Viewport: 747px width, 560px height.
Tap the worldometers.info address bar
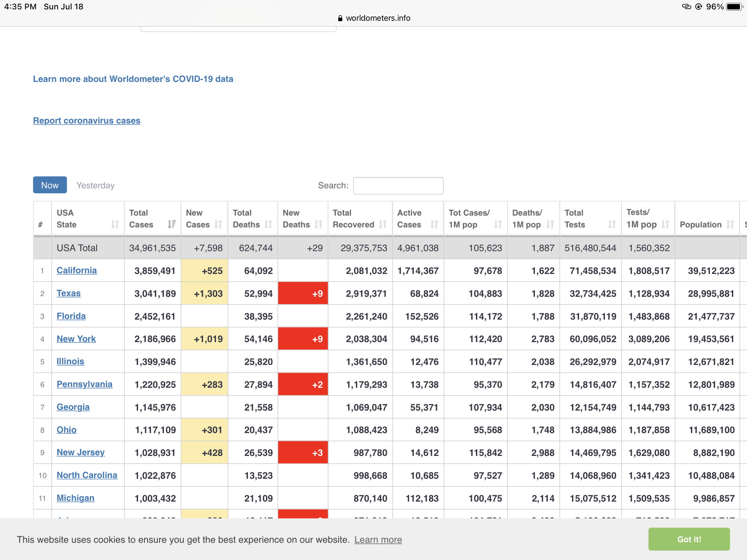373,18
